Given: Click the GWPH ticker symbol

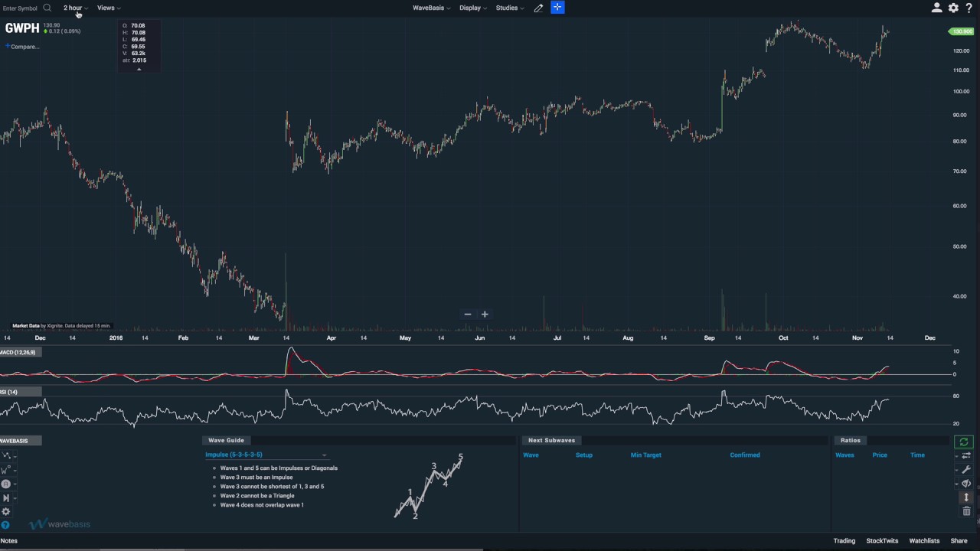Looking at the screenshot, I should point(22,28).
